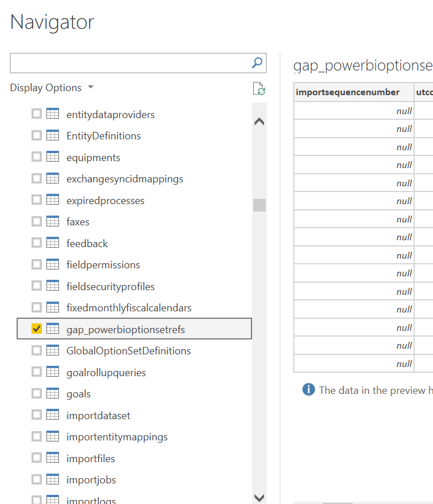Check the GlobalOptionSetDefinitions checkbox
Viewport: 433px width, 504px height.
37,350
